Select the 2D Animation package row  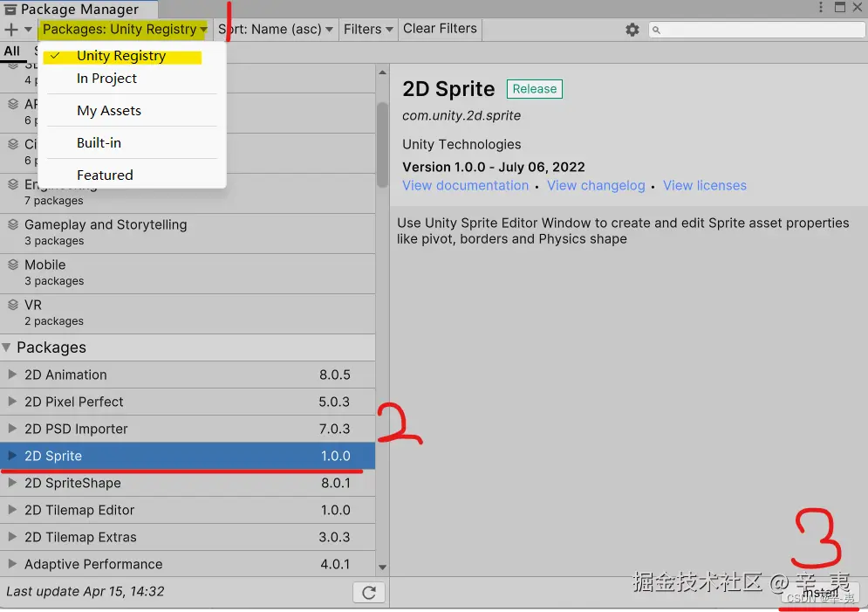pos(188,375)
